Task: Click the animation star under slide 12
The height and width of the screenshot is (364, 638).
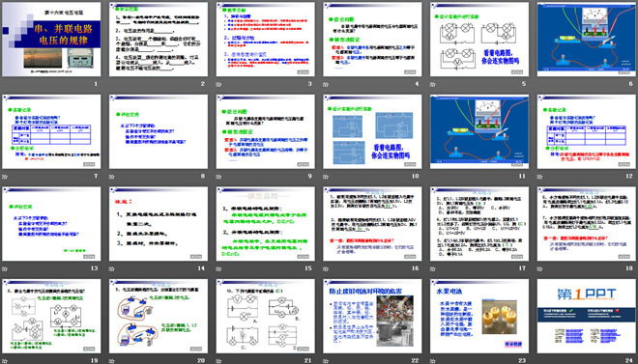Action: click(540, 177)
